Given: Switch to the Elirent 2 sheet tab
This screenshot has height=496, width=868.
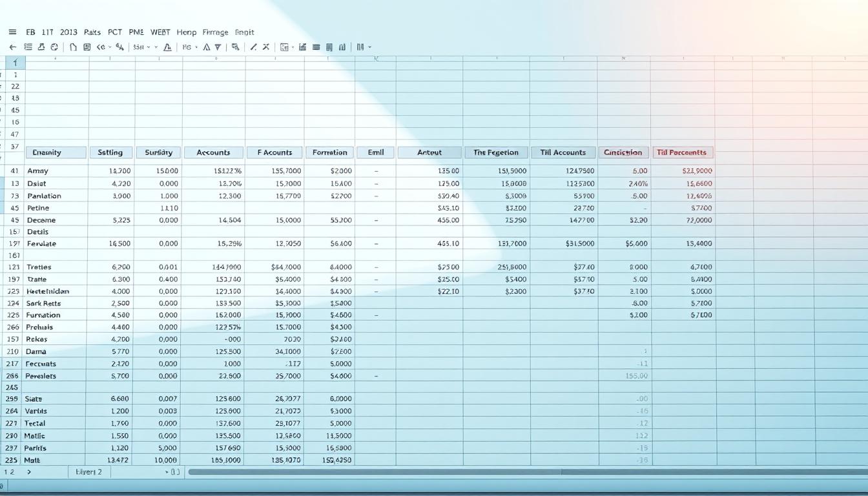Looking at the screenshot, I should (x=89, y=472).
